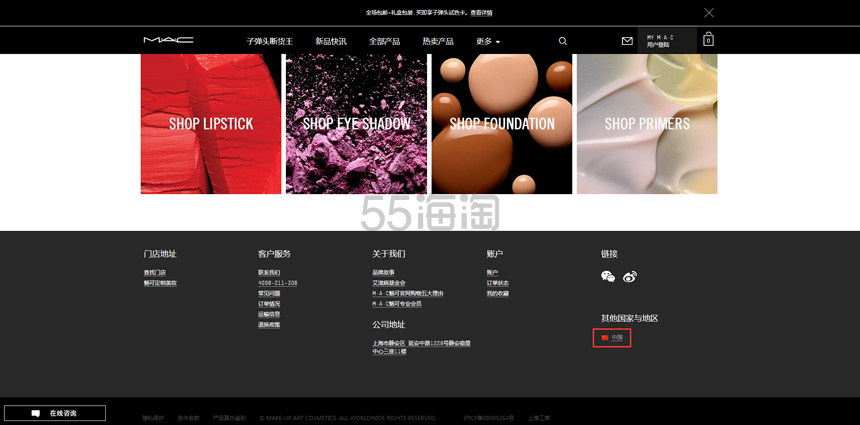Click the MAC logo in header
Image resolution: width=860 pixels, height=425 pixels.
point(168,40)
